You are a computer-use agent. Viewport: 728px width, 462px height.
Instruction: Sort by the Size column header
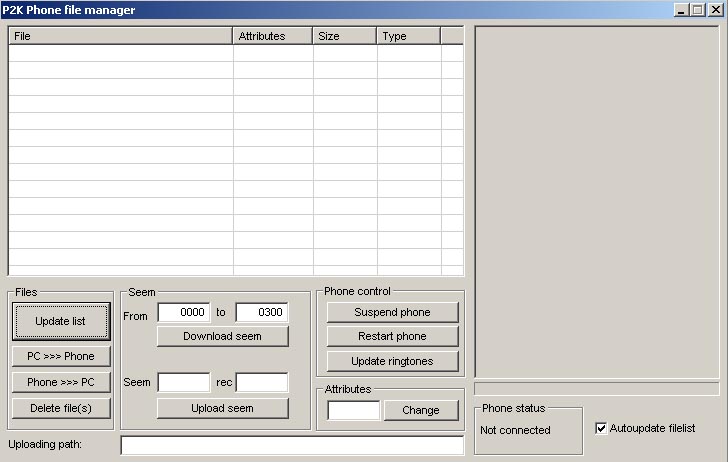344,36
